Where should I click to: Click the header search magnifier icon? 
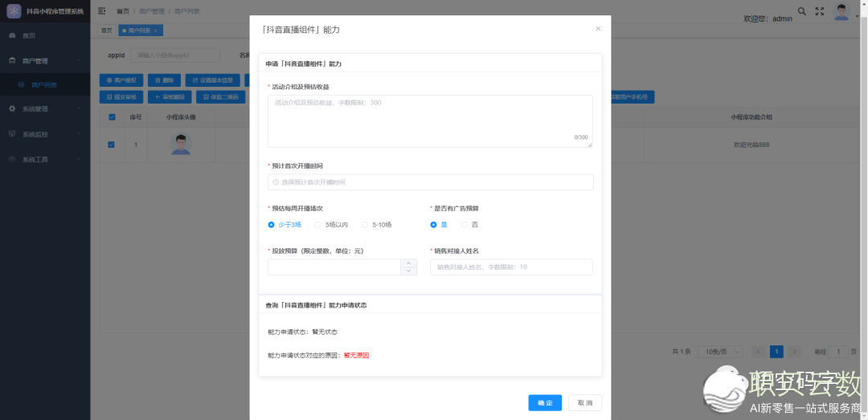click(x=801, y=11)
